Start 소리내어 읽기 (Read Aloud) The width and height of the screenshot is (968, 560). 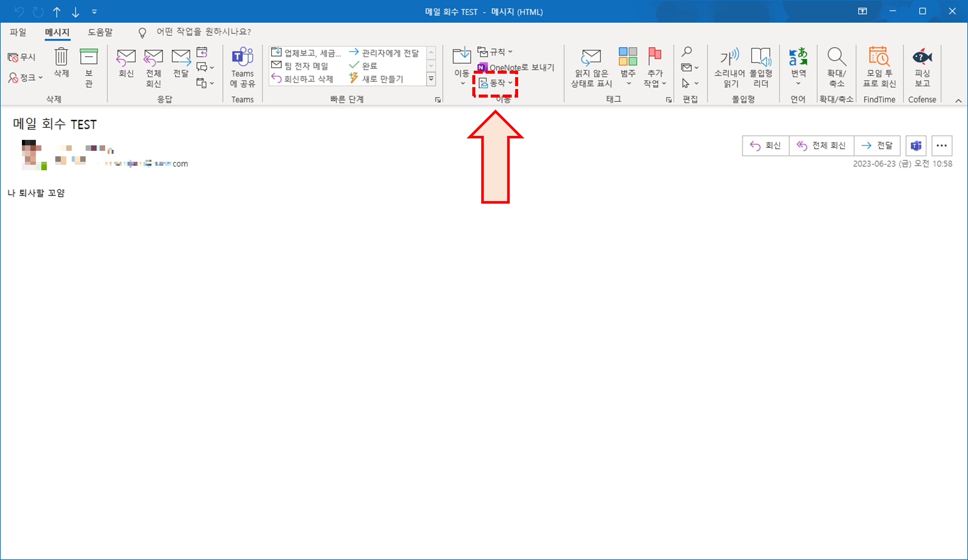coord(729,67)
